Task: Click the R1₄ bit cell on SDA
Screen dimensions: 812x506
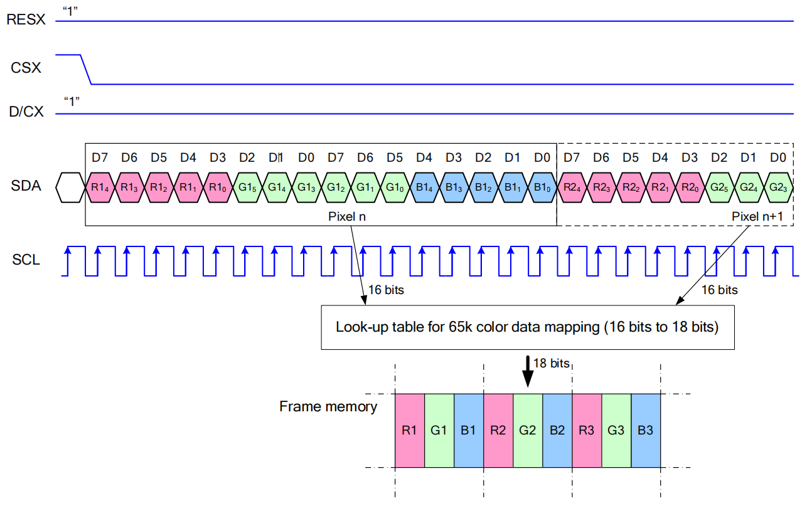Action: click(x=100, y=187)
